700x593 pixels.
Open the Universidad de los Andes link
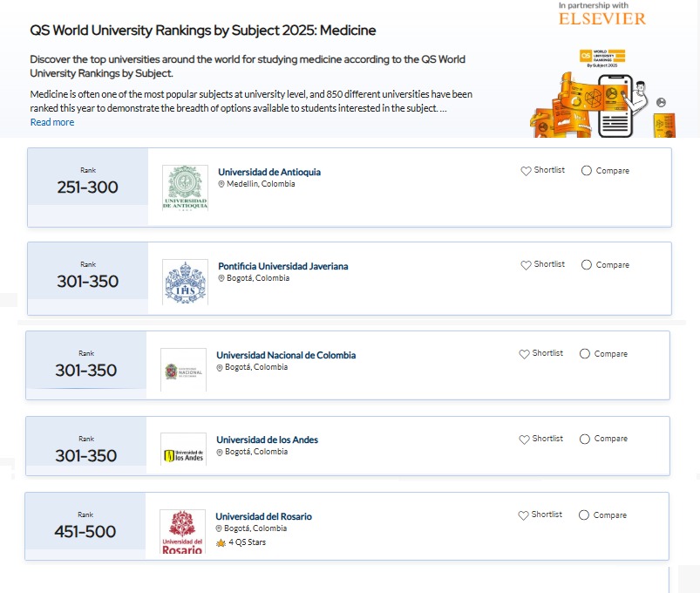click(x=267, y=440)
